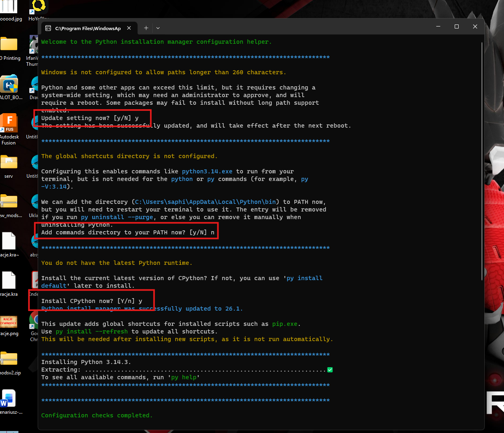The height and width of the screenshot is (433, 504).
Task: Click the 'Update setting now? [y/N] y' prompt
Action: click(x=90, y=118)
